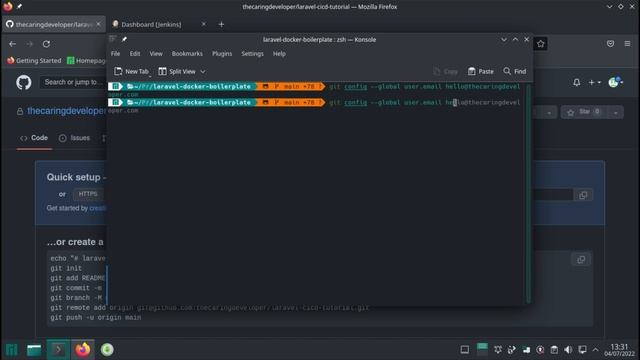Open the thecaringdeveloper owner link
This screenshot has height=360, width=640.
67,111
